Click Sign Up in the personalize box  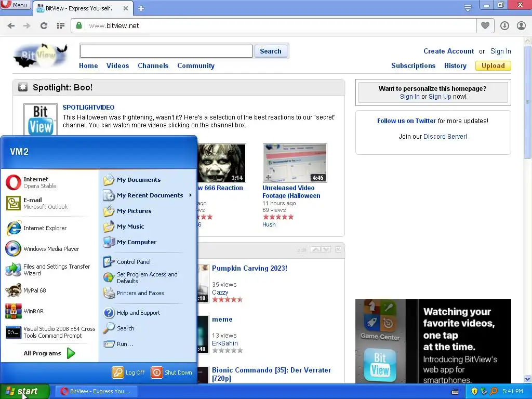(440, 96)
